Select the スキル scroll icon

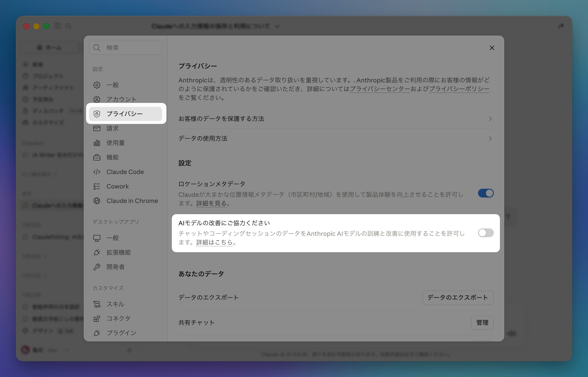pyautogui.click(x=97, y=304)
